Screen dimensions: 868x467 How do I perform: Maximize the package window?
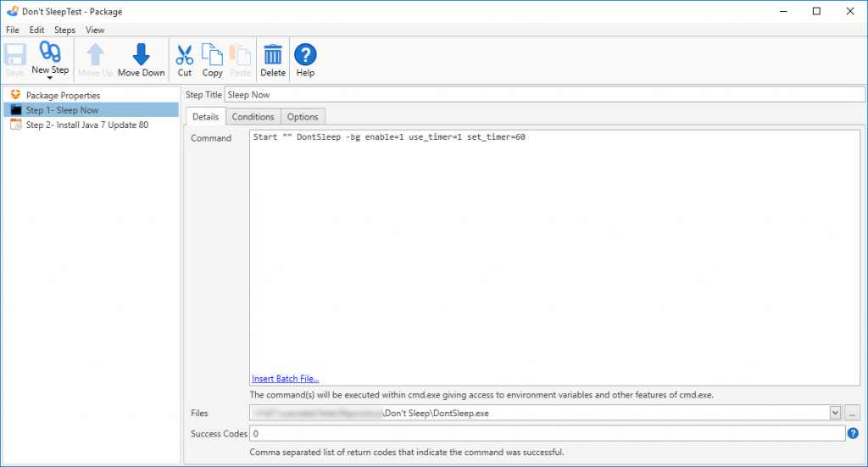coord(816,11)
